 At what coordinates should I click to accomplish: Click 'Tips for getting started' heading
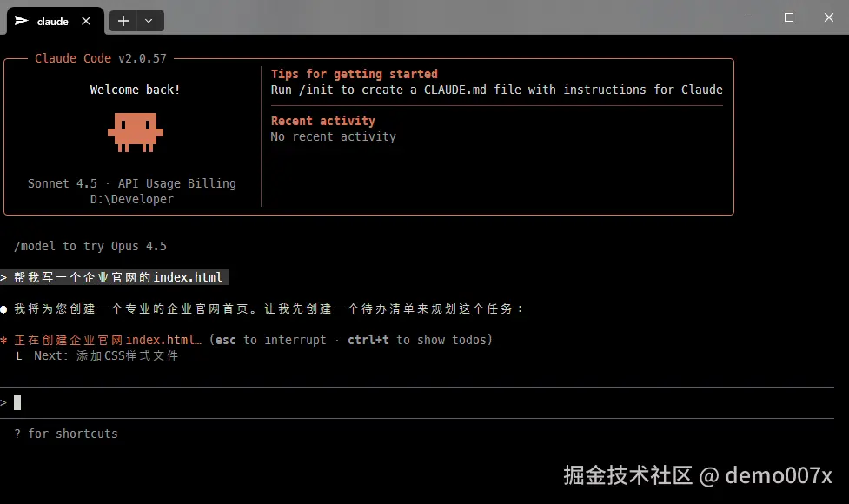pyautogui.click(x=354, y=74)
